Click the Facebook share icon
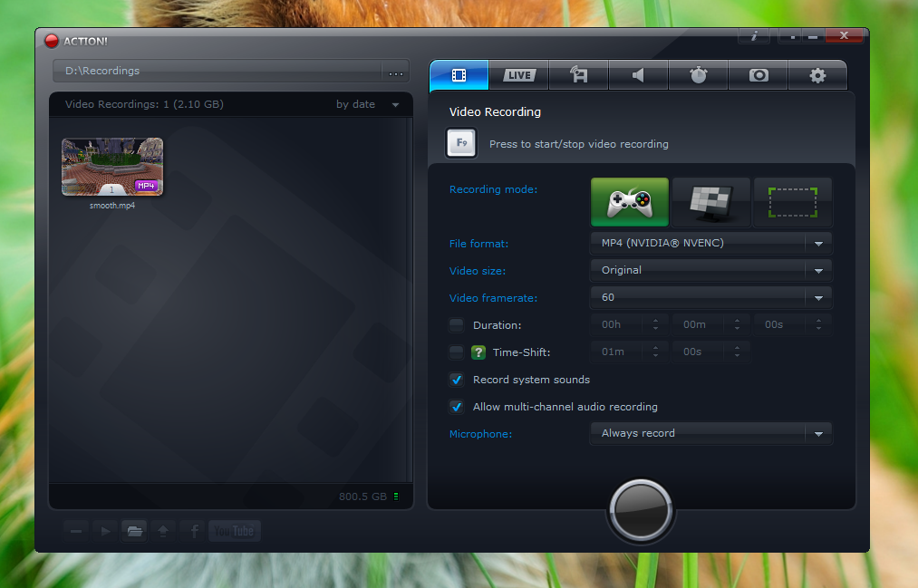This screenshot has height=588, width=918. (194, 531)
